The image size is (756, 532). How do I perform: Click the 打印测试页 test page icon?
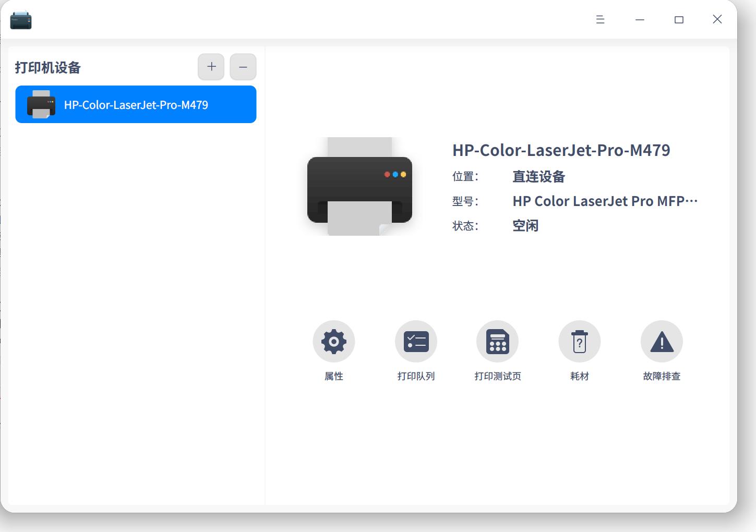pyautogui.click(x=498, y=342)
